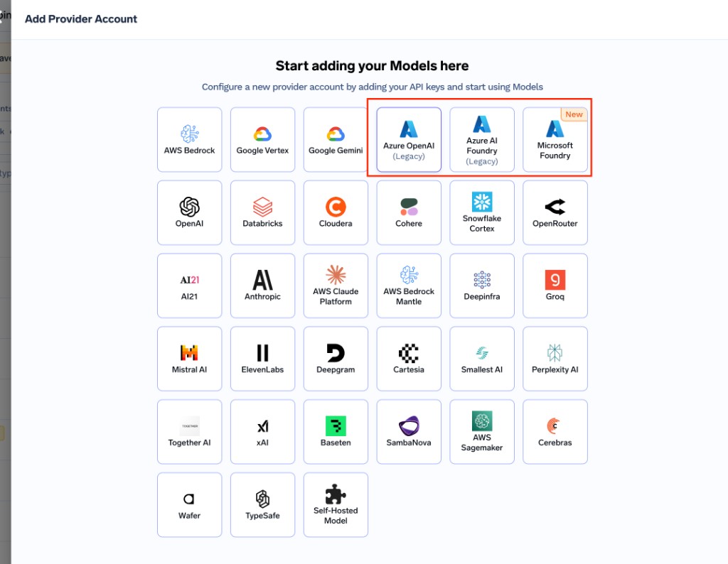Choose the Cerebras provider
This screenshot has height=564, width=728.
tap(555, 432)
